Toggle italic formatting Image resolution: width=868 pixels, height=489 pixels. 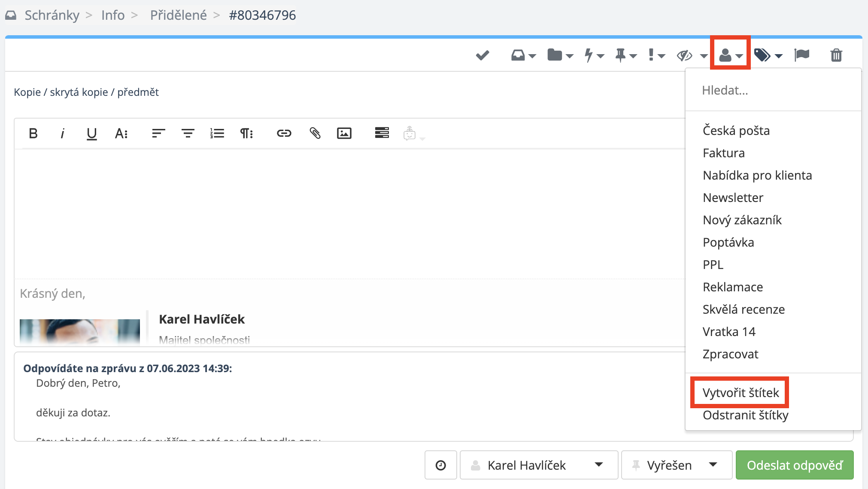point(62,134)
